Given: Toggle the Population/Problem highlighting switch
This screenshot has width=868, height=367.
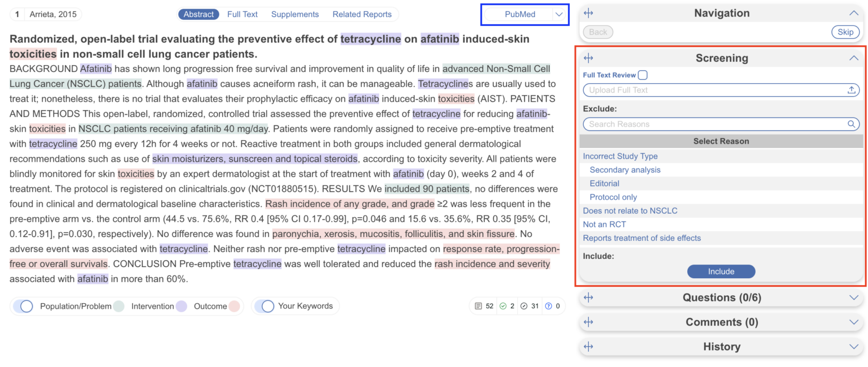Looking at the screenshot, I should coord(23,306).
